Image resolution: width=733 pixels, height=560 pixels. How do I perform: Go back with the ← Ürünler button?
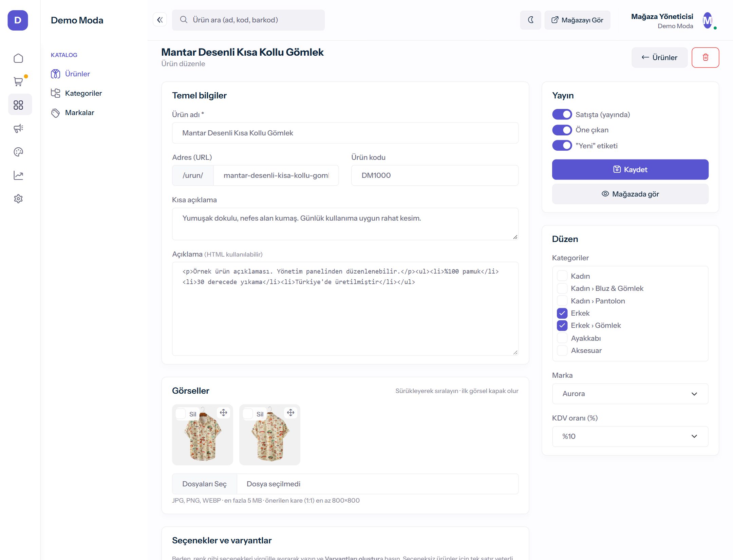click(x=659, y=57)
